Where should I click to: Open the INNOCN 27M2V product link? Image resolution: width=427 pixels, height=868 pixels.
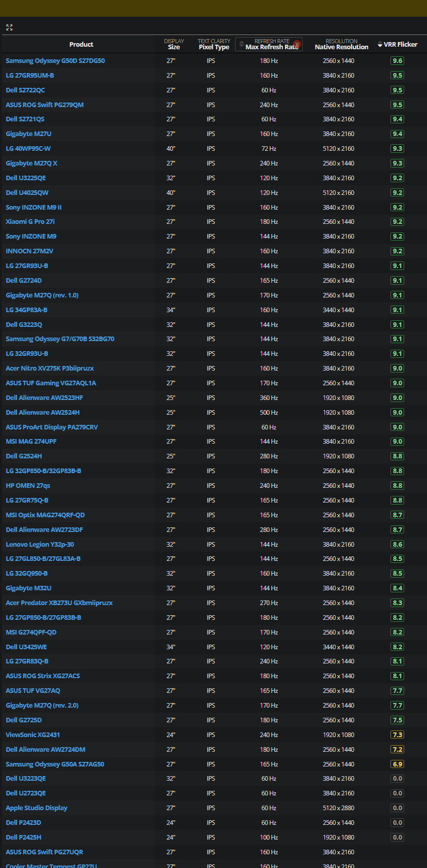click(29, 251)
